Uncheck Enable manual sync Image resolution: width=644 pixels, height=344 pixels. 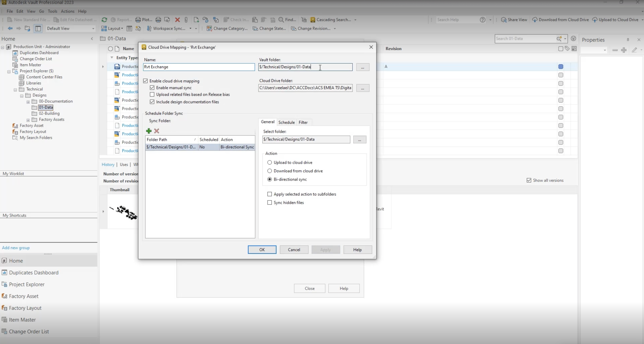(152, 88)
